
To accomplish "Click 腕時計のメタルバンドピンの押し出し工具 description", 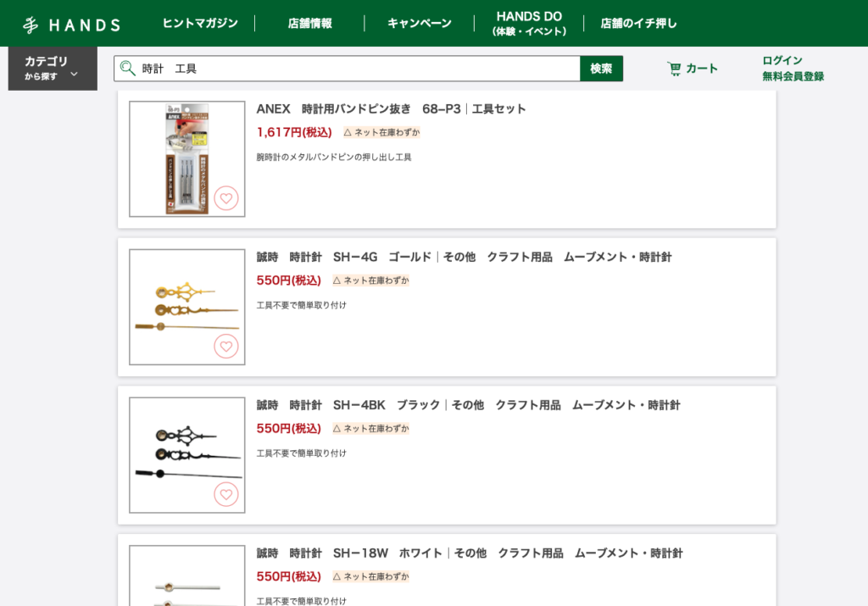I will click(334, 157).
